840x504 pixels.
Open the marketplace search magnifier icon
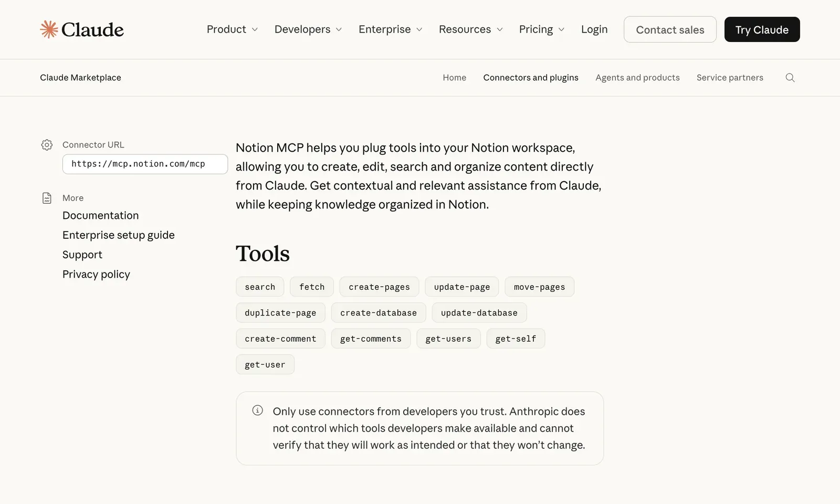pyautogui.click(x=790, y=78)
